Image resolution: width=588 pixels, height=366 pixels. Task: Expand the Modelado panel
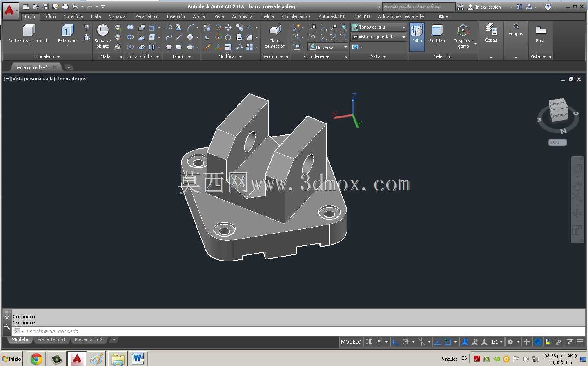47,56
